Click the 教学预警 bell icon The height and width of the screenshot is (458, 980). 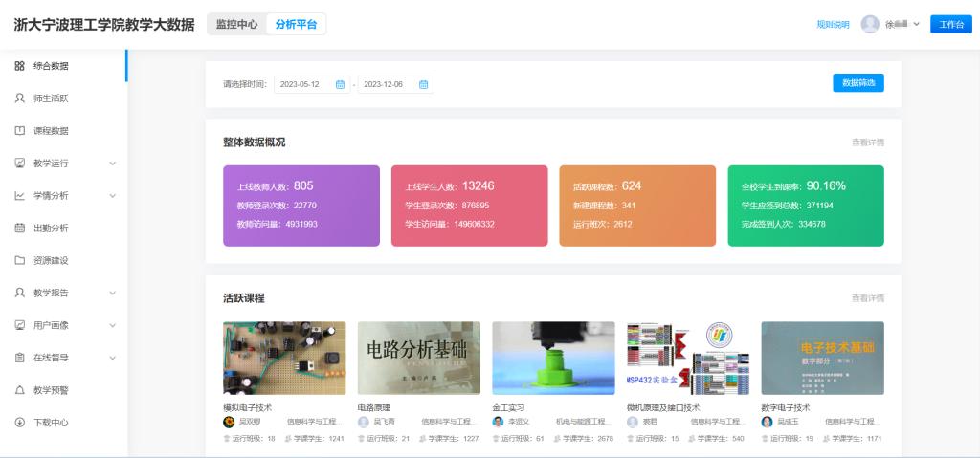(19, 390)
